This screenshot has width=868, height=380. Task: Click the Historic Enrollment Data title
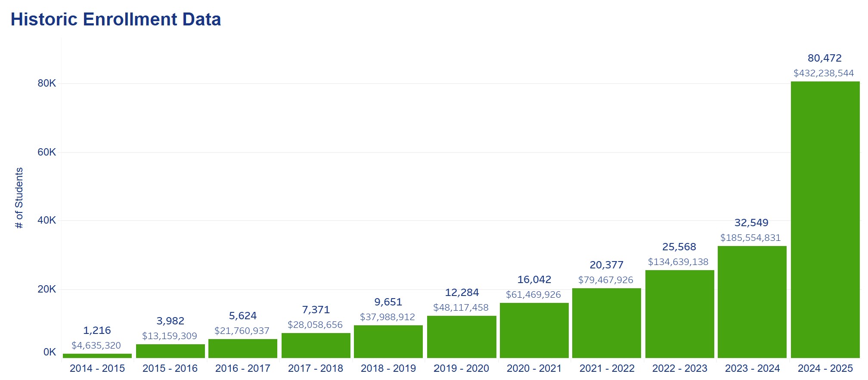coord(116,19)
